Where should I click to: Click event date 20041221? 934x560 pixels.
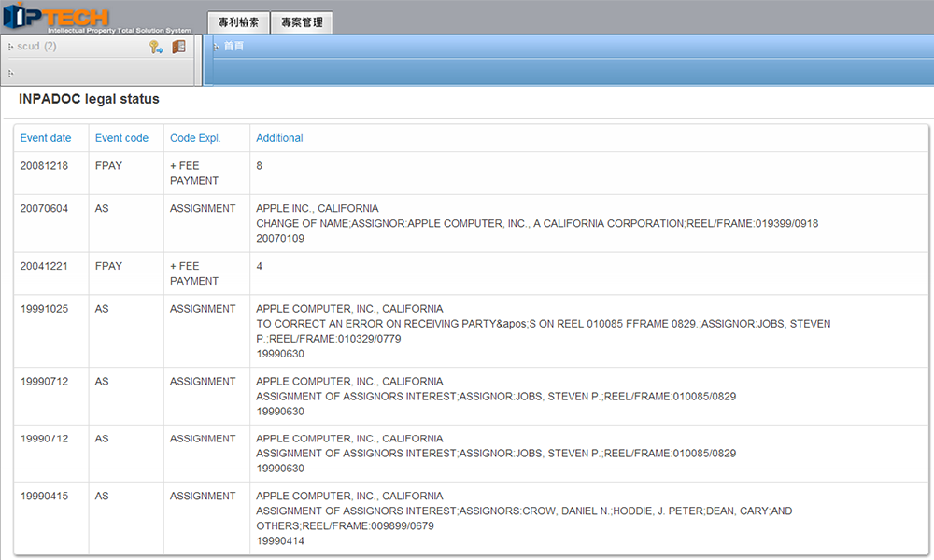(44, 267)
